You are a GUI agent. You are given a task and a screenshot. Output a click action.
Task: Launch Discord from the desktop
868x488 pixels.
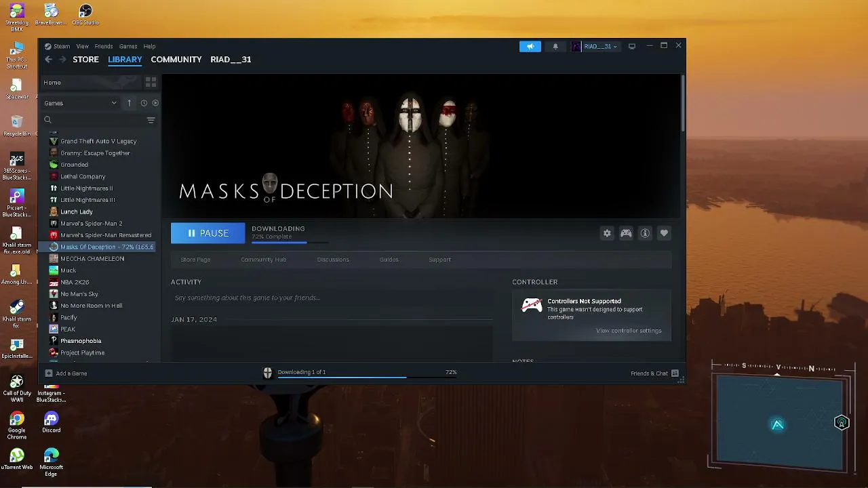pyautogui.click(x=52, y=423)
